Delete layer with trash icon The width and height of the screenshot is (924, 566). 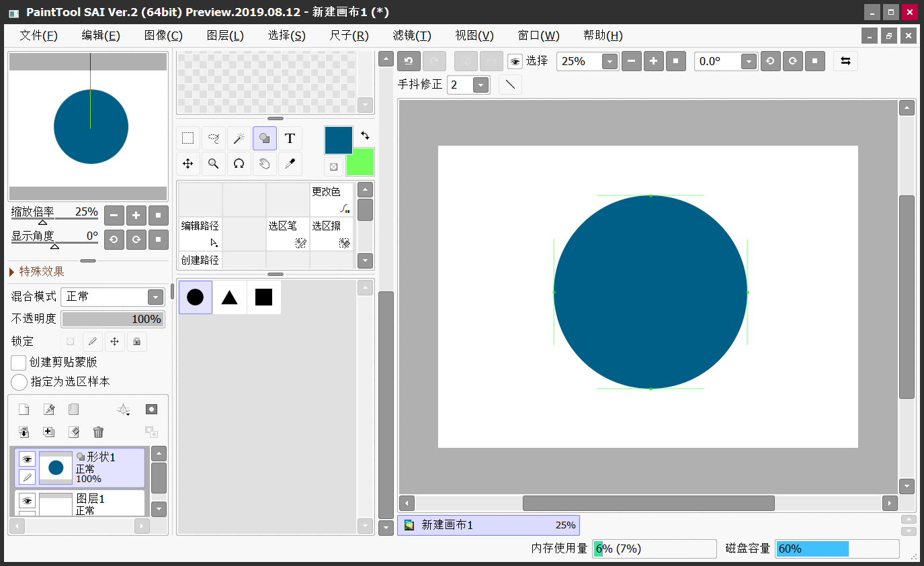(99, 432)
